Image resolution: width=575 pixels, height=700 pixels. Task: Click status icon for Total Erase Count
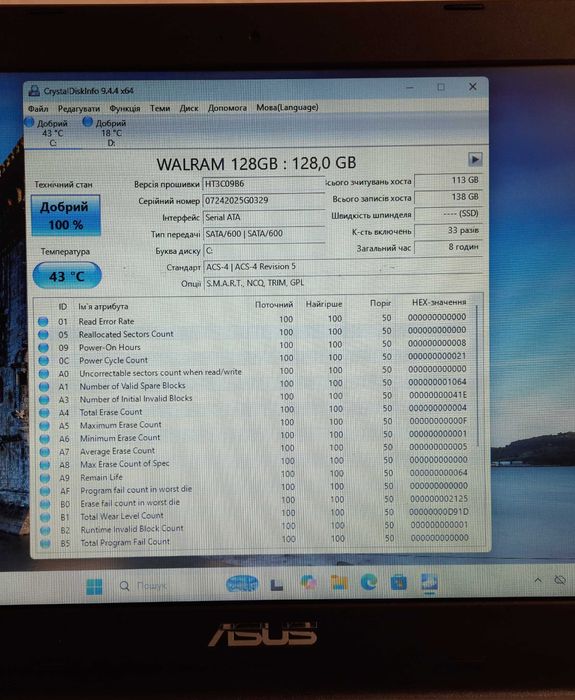click(44, 412)
